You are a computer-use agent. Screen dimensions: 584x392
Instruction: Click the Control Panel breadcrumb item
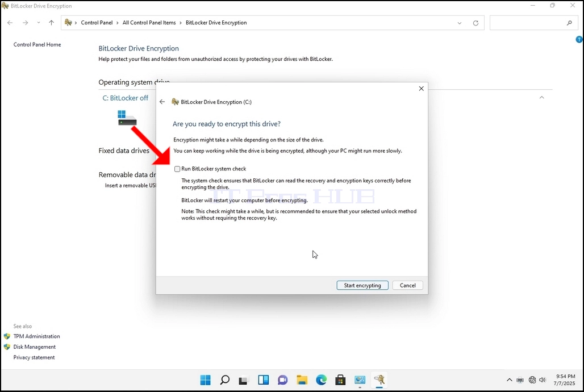tap(97, 23)
